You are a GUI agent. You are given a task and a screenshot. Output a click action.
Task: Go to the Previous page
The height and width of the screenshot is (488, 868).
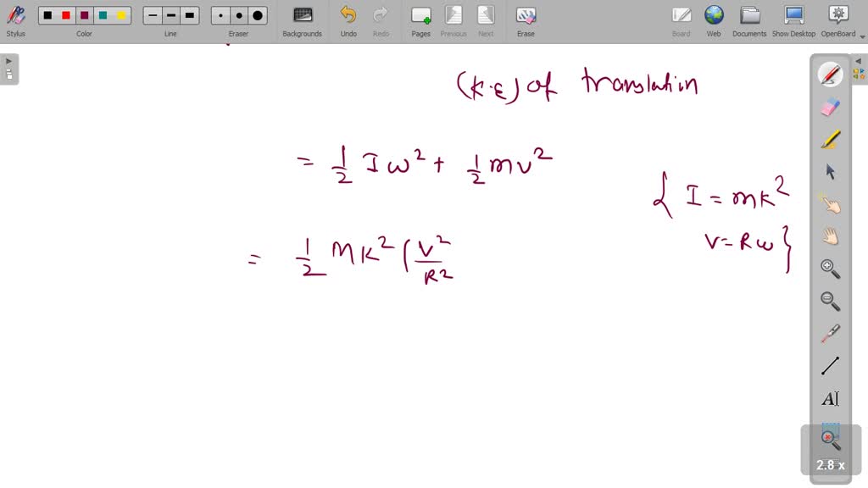tap(453, 21)
